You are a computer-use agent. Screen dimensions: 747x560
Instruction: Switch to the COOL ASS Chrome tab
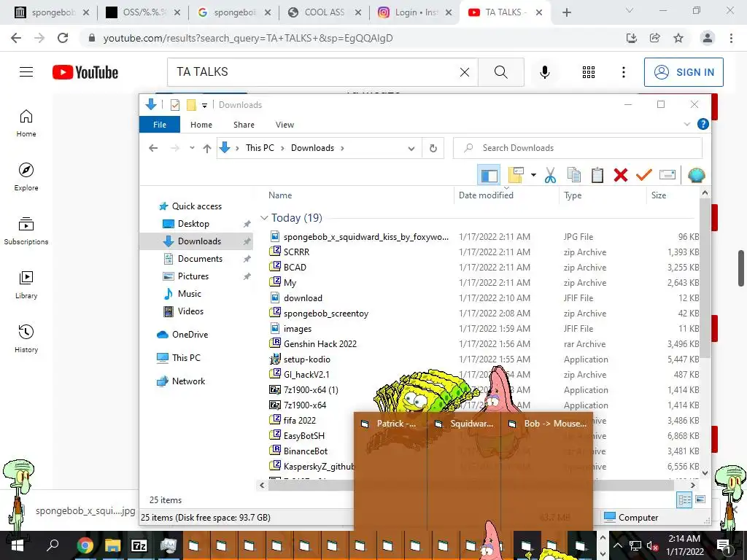pos(325,12)
